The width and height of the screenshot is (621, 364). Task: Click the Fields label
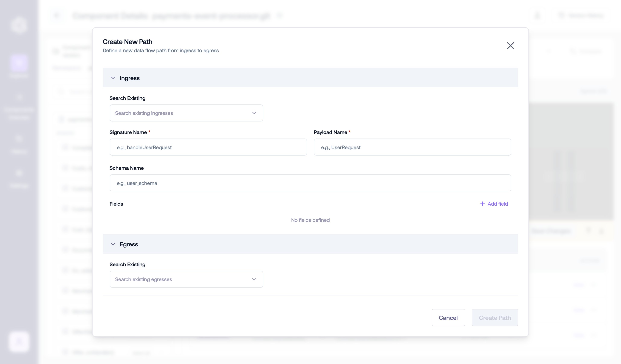click(116, 204)
